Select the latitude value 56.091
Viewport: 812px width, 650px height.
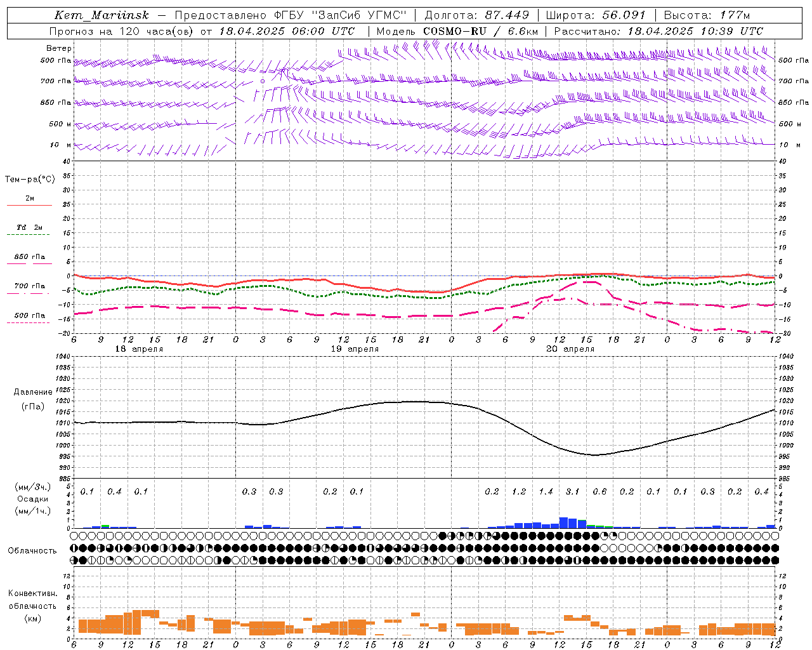coord(624,15)
